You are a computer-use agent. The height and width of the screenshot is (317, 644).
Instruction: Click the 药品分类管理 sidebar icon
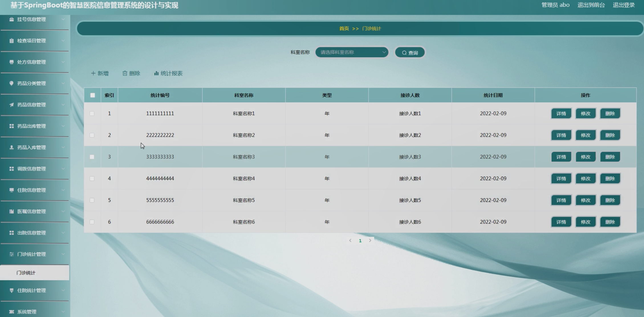click(11, 83)
